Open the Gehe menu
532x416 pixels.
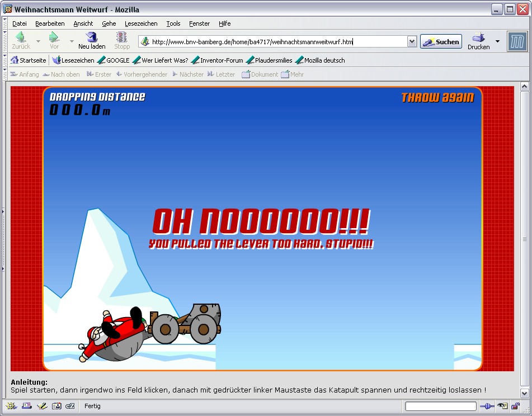[109, 23]
